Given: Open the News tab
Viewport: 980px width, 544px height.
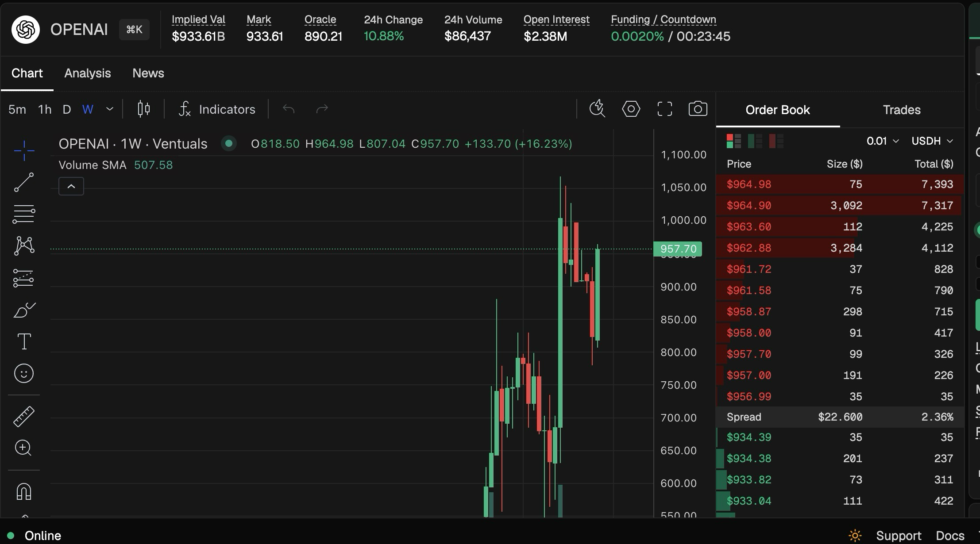Looking at the screenshot, I should (x=148, y=73).
